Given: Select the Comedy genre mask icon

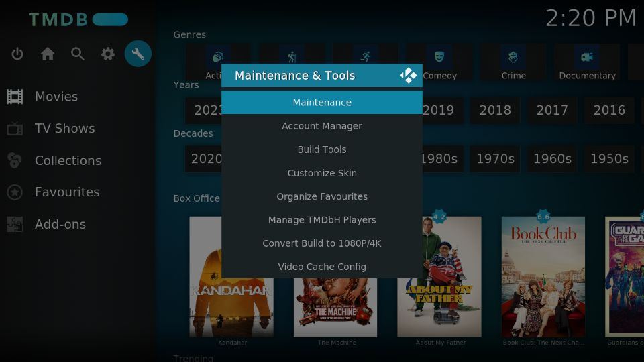Looking at the screenshot, I should (x=439, y=56).
